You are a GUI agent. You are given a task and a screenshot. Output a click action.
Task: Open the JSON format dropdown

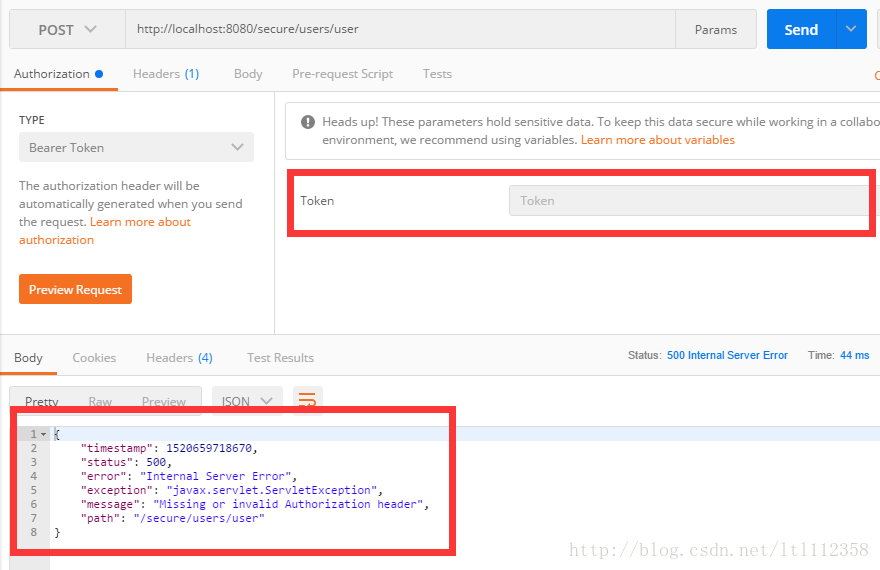tap(247, 401)
